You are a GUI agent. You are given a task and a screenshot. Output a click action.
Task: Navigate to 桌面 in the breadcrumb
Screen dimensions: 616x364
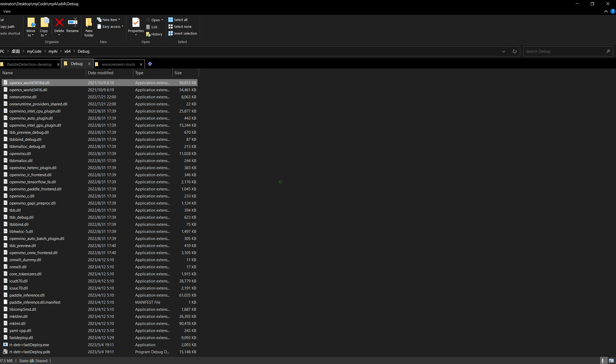[x=16, y=51]
